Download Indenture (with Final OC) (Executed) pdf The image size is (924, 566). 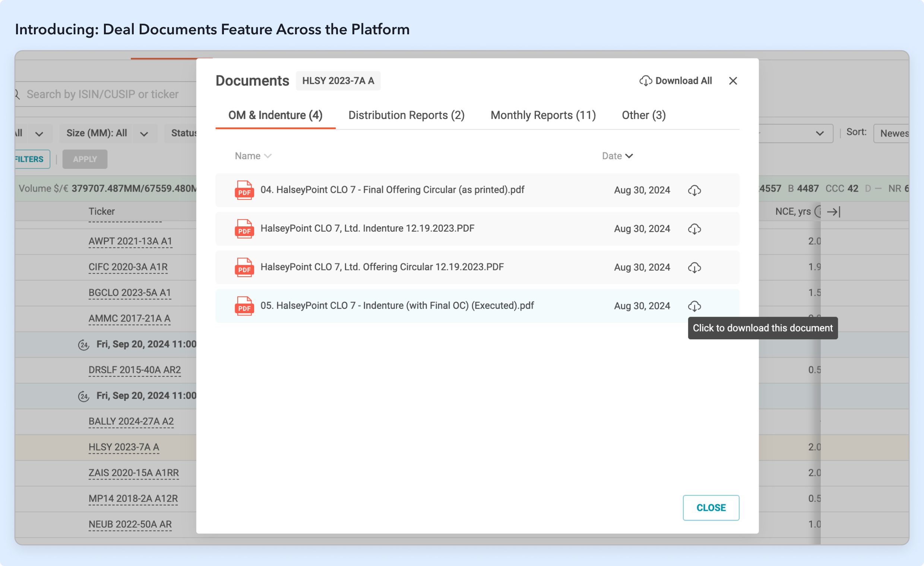click(x=694, y=306)
